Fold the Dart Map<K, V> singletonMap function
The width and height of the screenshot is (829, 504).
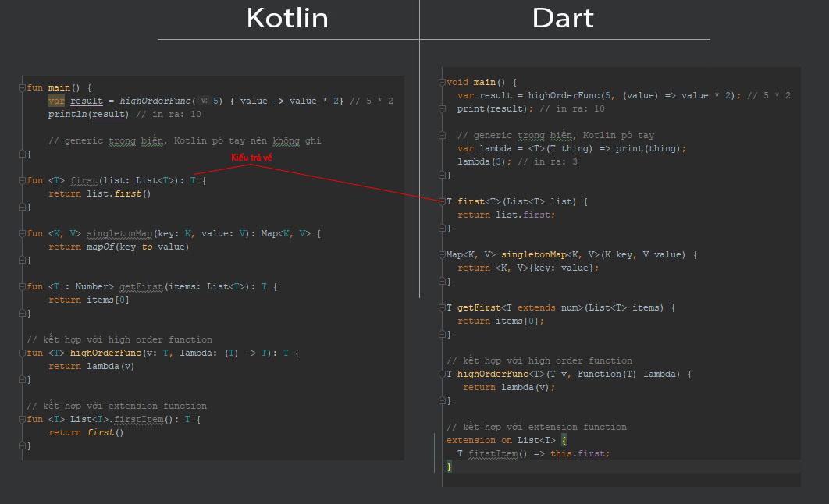(x=442, y=254)
